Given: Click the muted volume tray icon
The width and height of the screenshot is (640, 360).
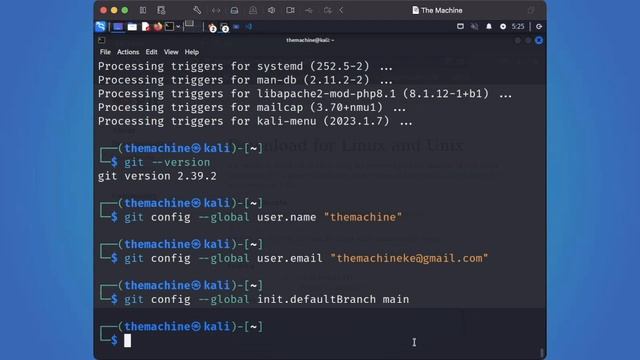Looking at the screenshot, I should (x=474, y=27).
